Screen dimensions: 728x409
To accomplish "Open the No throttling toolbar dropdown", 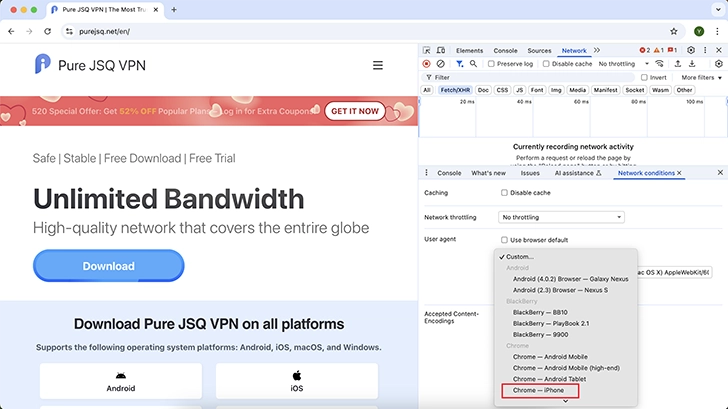I will (x=624, y=64).
